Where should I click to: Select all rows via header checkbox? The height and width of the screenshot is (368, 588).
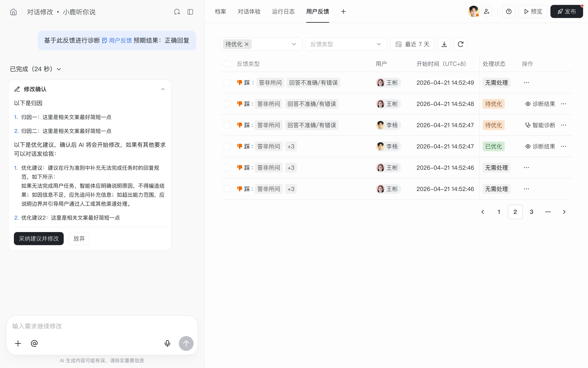tap(227, 64)
